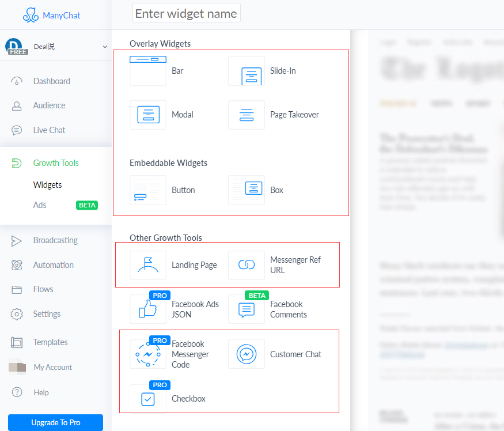Expand the account switcher chevron
The height and width of the screenshot is (431, 504).
pyautogui.click(x=105, y=47)
